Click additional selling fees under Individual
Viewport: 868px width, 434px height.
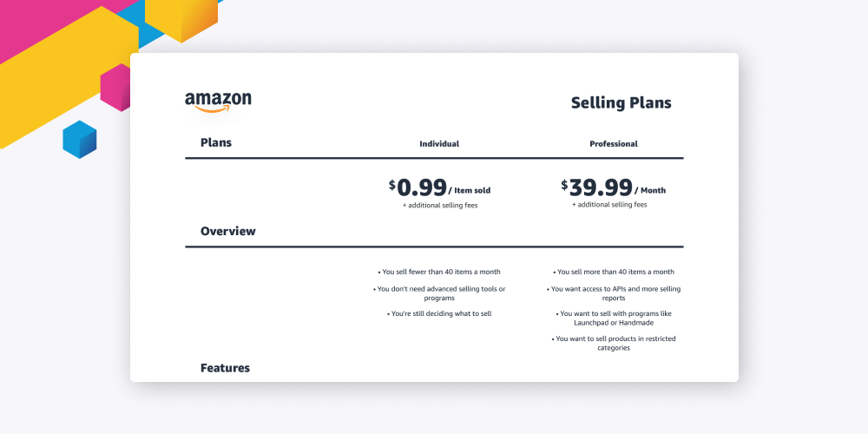click(439, 206)
